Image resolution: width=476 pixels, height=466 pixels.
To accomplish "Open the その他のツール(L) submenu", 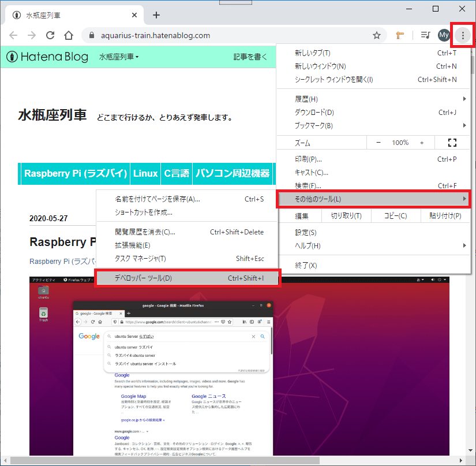I will [x=374, y=199].
